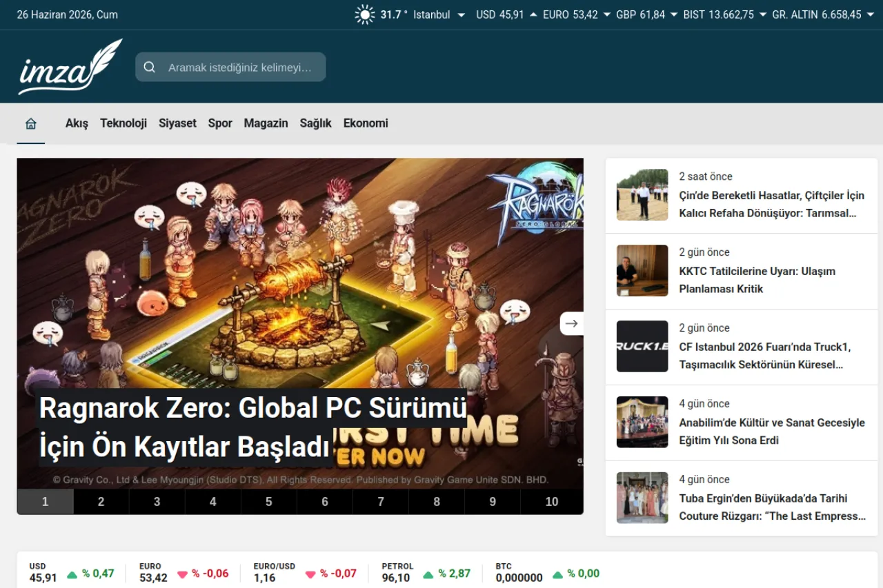Screen dimensions: 883x588
Task: Click the search magnifier icon
Action: click(149, 67)
